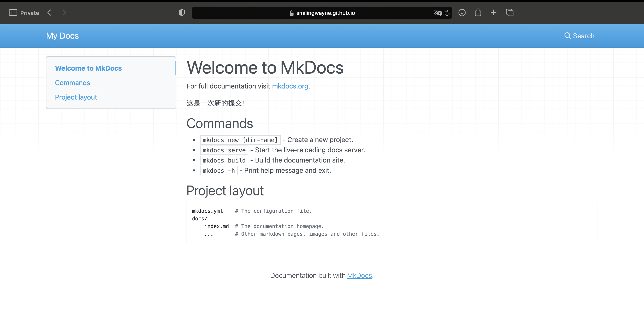Click 'Print help message and exit.' text
The image size is (644, 311).
[287, 171]
